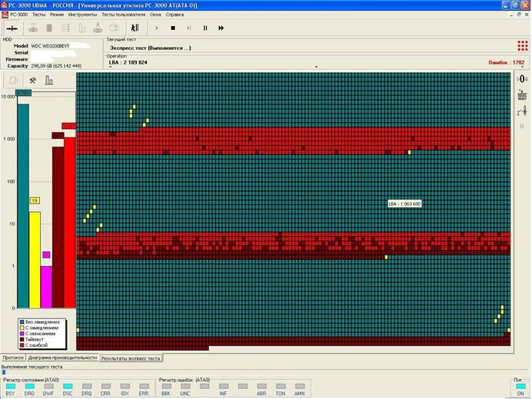Viewport: 532px width, 399px height.
Task: Open the Справка menu
Action: 175,15
